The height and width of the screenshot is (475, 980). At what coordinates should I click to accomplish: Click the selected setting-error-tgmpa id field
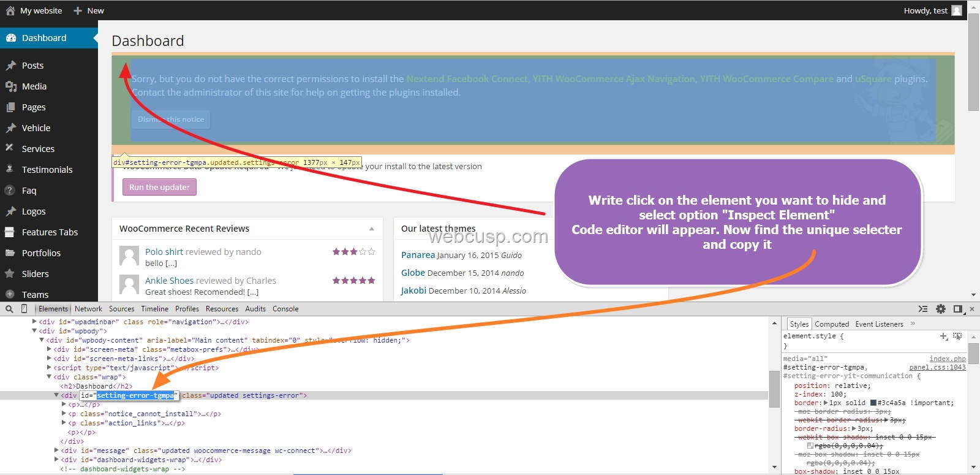pos(135,395)
